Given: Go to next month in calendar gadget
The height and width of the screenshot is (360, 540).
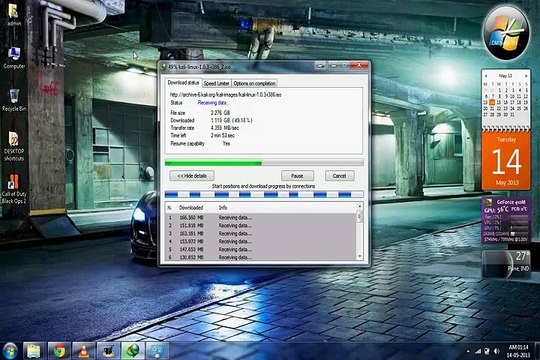Looking at the screenshot, I should pos(526,75).
